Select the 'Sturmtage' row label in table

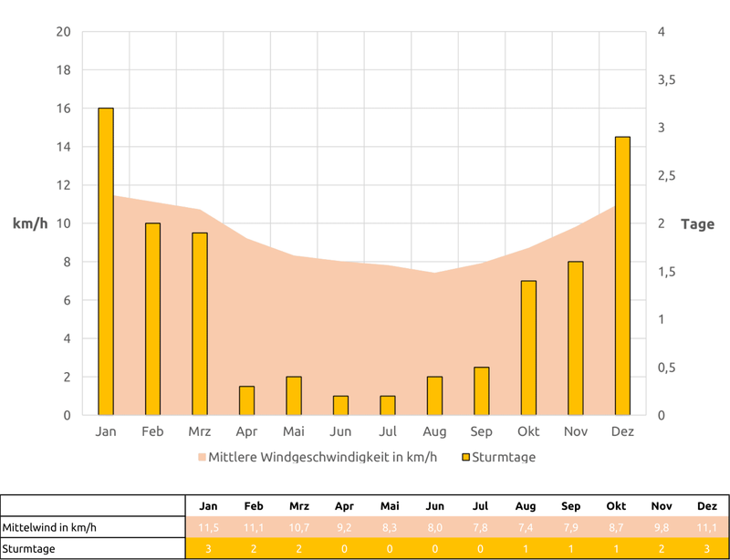[29, 549]
